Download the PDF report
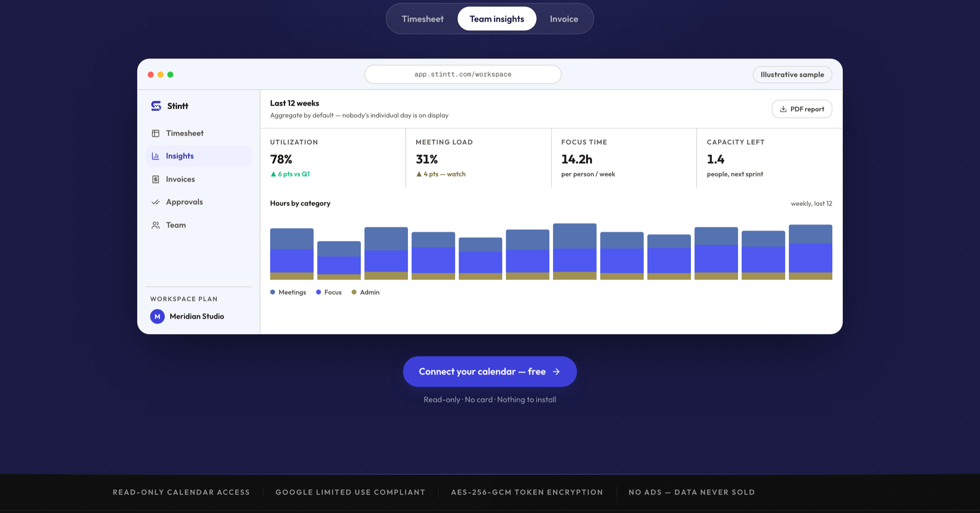Screen dimensions: 980x513 tap(802, 109)
